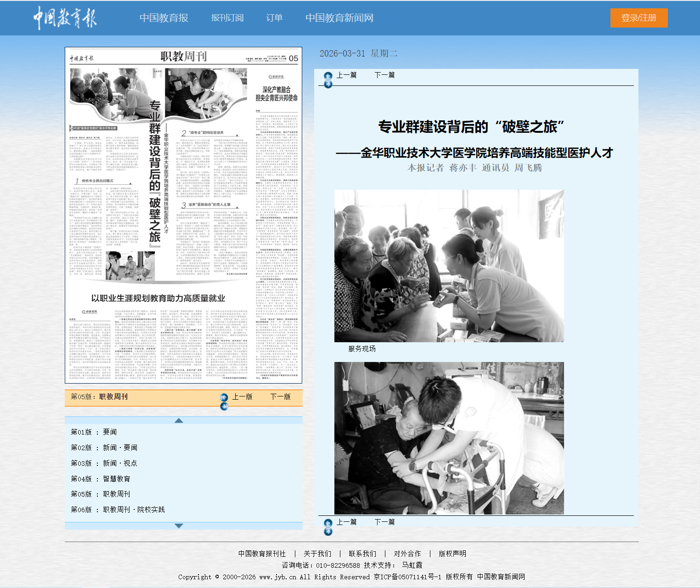Click the 中国教育报 logo in the header

(x=65, y=18)
